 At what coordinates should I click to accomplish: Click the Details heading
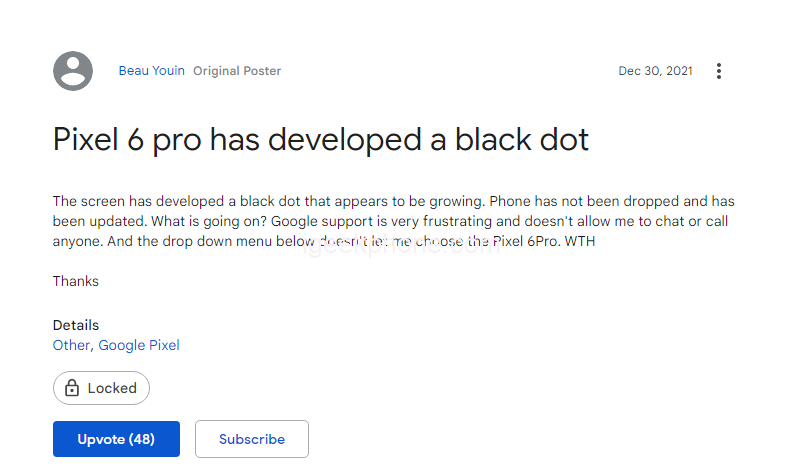point(76,325)
